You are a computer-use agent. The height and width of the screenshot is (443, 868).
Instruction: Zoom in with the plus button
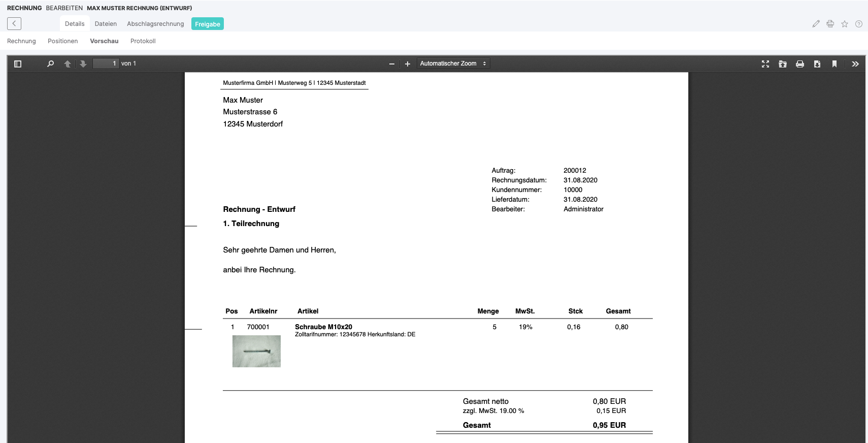pos(407,64)
